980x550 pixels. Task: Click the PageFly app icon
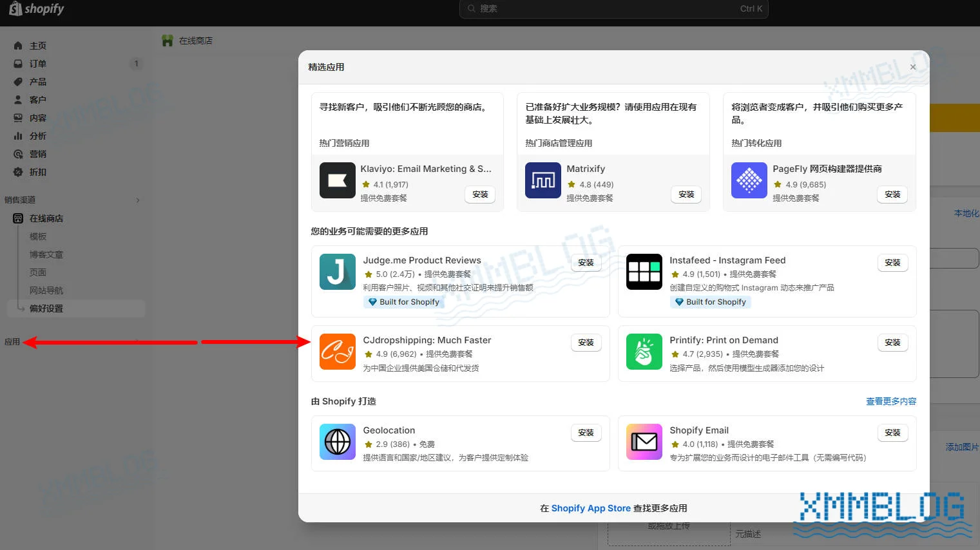(x=749, y=180)
